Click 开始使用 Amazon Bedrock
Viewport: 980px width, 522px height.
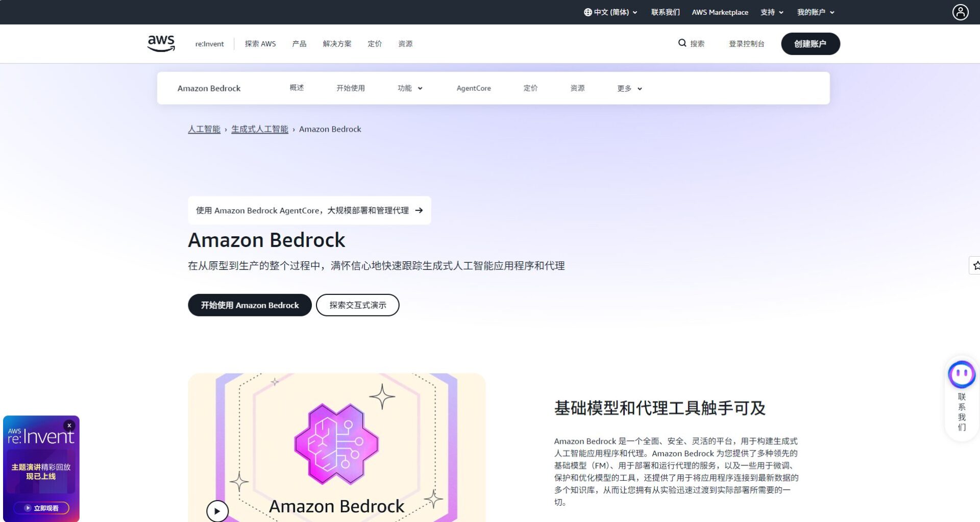(x=250, y=305)
